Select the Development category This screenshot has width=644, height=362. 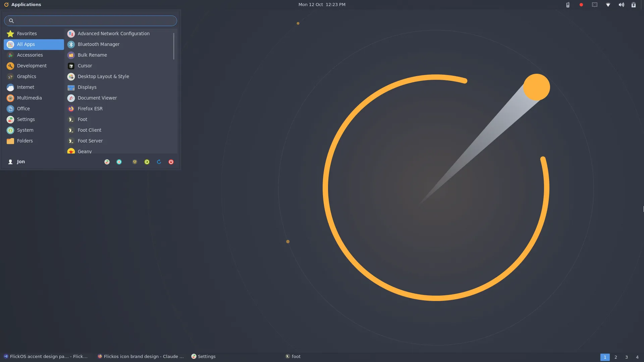34,66
